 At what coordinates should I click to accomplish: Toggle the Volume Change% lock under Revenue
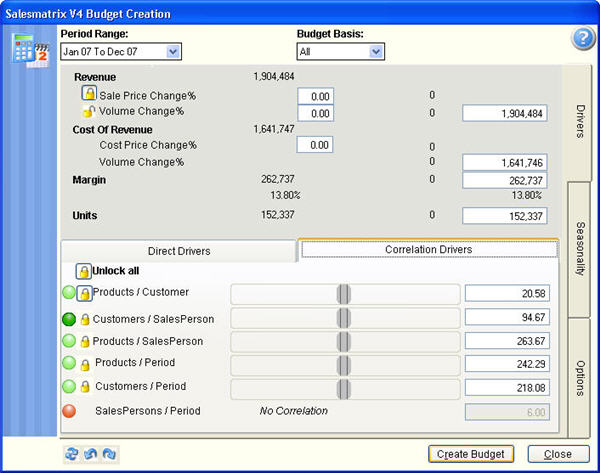[x=88, y=111]
